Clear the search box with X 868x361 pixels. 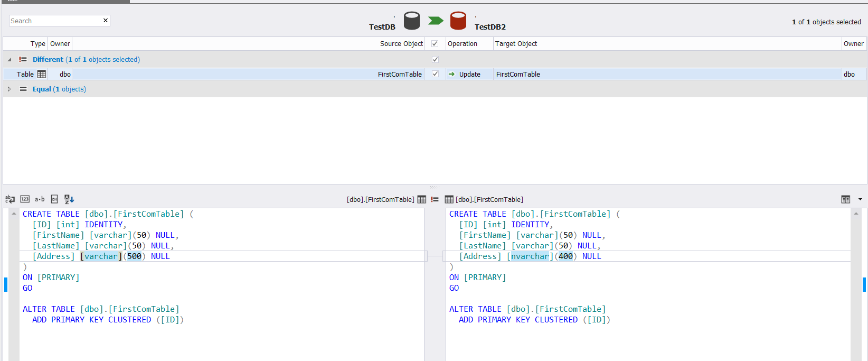(x=106, y=21)
